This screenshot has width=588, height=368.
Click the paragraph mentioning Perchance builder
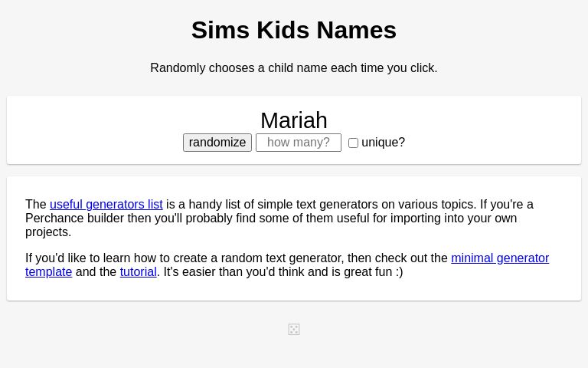click(279, 219)
